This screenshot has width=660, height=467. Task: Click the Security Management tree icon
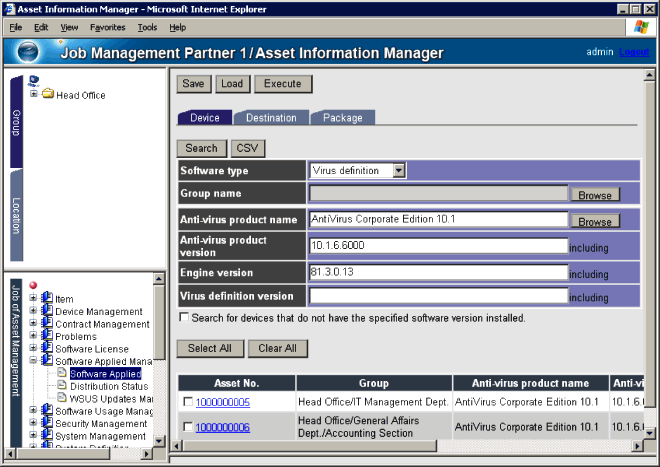[47, 423]
